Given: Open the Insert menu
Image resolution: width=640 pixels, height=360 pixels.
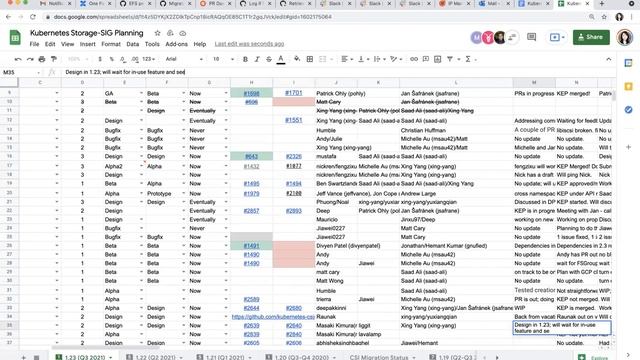Looking at the screenshot, I should pyautogui.click(x=87, y=44).
